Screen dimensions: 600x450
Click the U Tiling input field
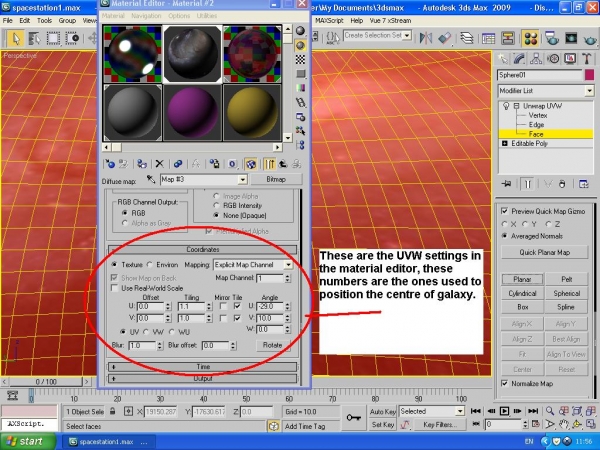click(x=192, y=307)
